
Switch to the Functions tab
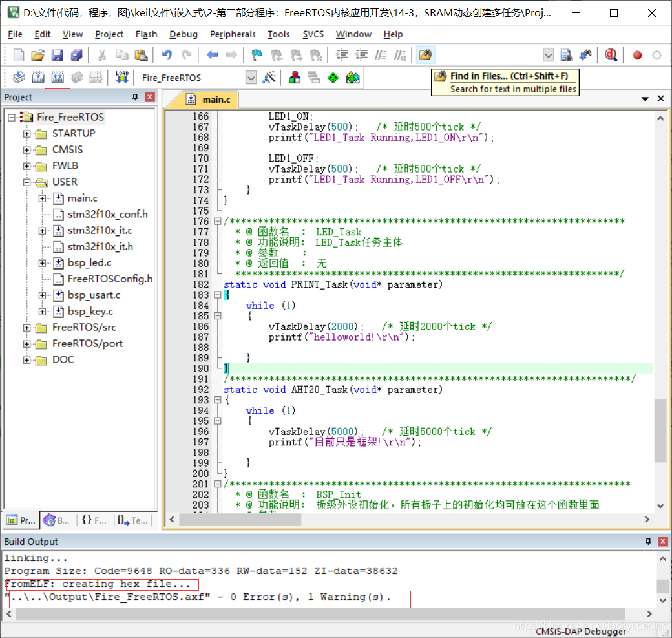94,520
